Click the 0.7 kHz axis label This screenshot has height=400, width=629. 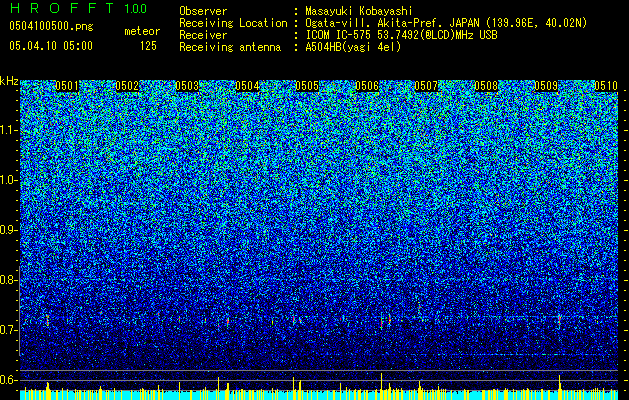(8, 330)
